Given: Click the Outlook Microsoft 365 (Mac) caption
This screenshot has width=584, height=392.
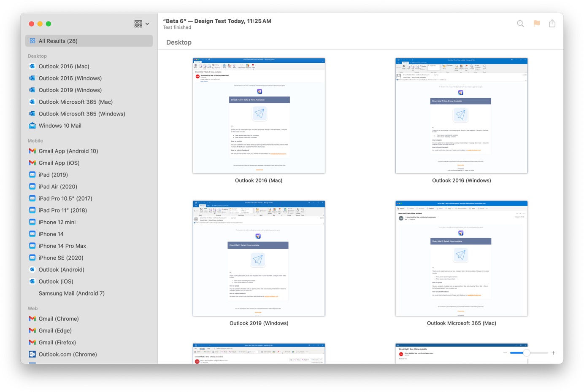Looking at the screenshot, I should click(x=461, y=323).
